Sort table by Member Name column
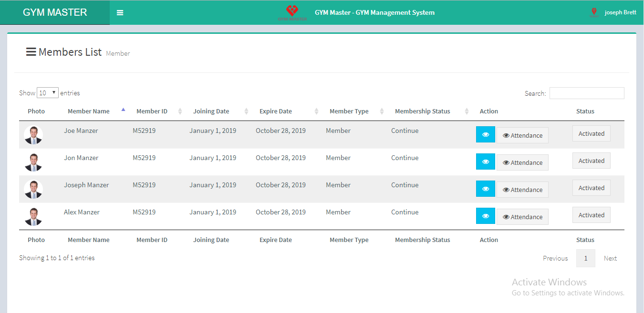 coord(89,111)
